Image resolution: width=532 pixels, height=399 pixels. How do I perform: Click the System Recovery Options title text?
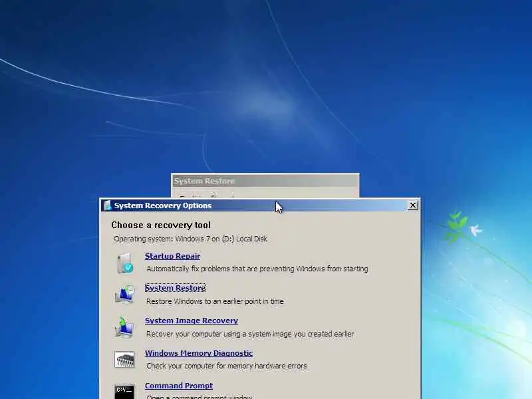(x=163, y=205)
